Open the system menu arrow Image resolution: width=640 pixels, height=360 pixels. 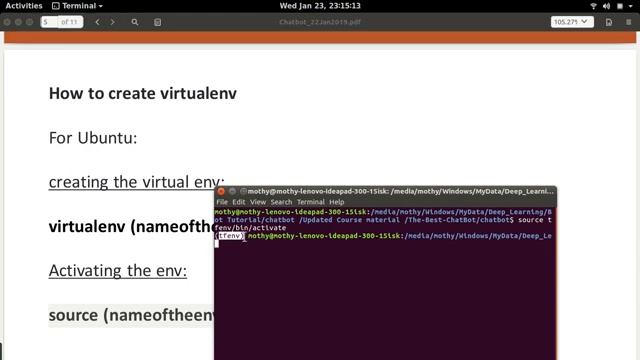coord(631,6)
